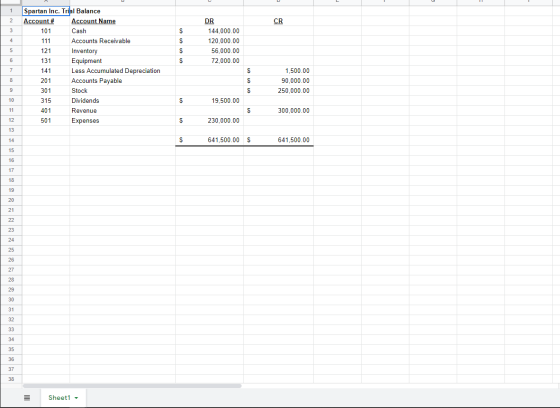This screenshot has width=560, height=408.
Task: Select the 56,000.00 debit cell
Action: pyautogui.click(x=209, y=51)
